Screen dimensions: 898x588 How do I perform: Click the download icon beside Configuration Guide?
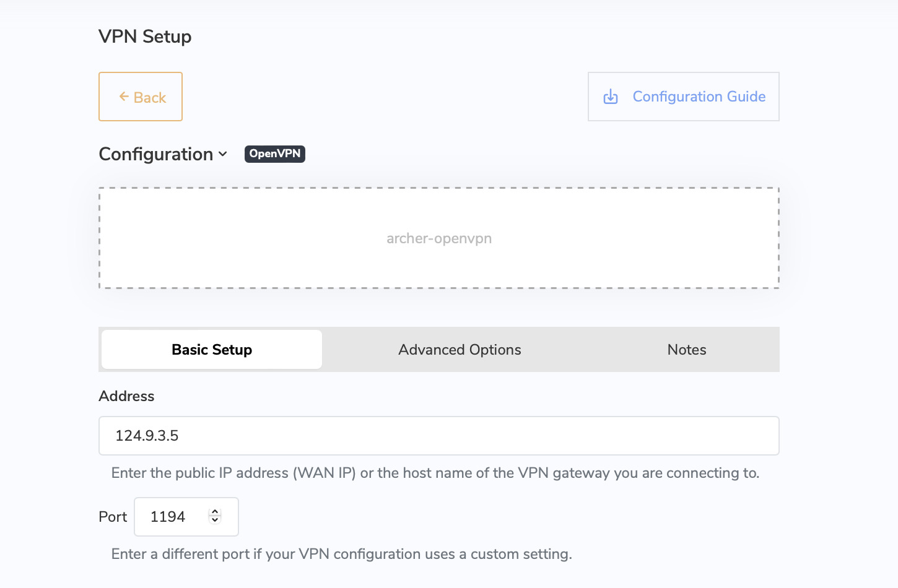(x=611, y=97)
